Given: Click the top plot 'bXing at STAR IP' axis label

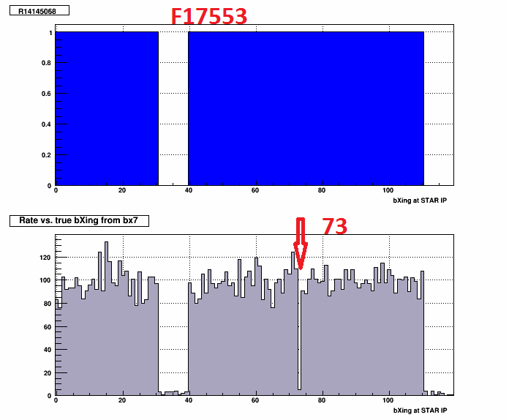Looking at the screenshot, I should 420,200.
